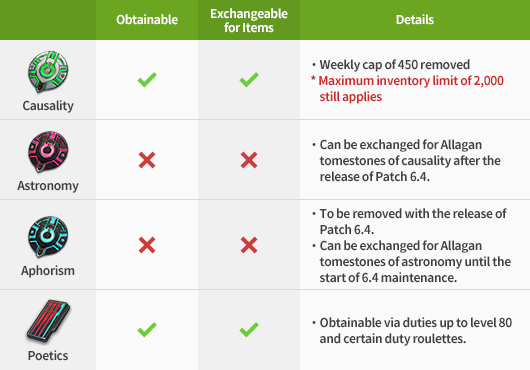Click Aphorism's Exchangeable red cross
530x370 pixels.
pyautogui.click(x=249, y=245)
